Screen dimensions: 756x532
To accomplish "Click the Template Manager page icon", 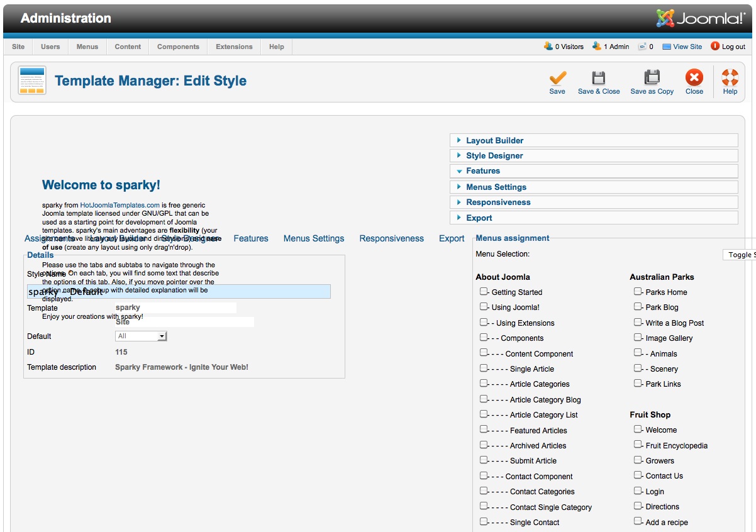I will [32, 80].
